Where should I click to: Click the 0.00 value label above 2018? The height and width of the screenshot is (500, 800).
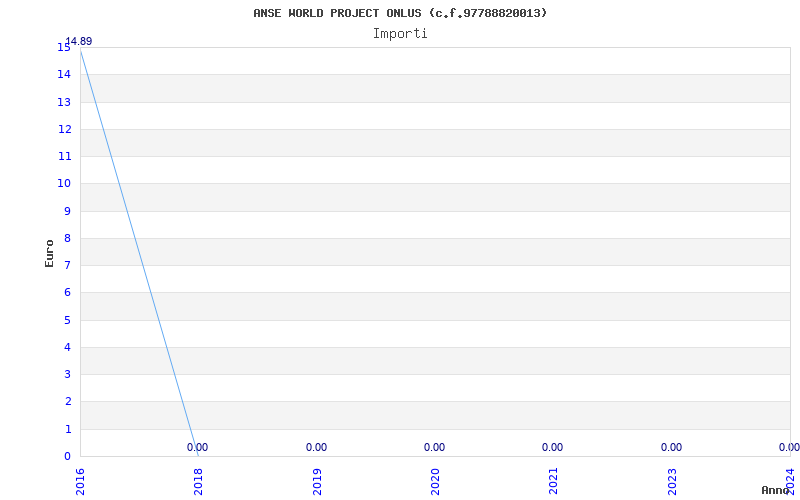pyautogui.click(x=197, y=447)
